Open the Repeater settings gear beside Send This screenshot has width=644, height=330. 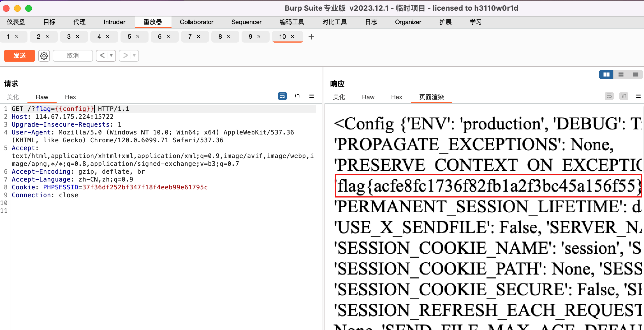44,55
